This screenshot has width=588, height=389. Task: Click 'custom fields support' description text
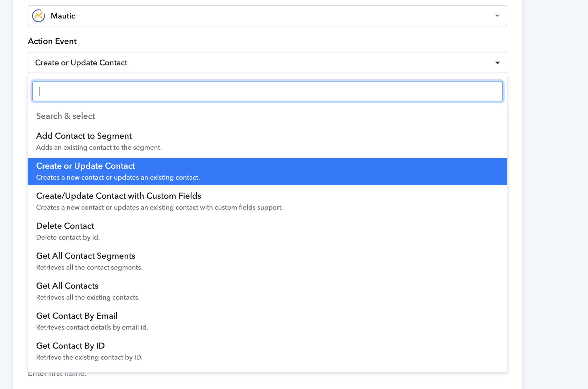[249, 207]
